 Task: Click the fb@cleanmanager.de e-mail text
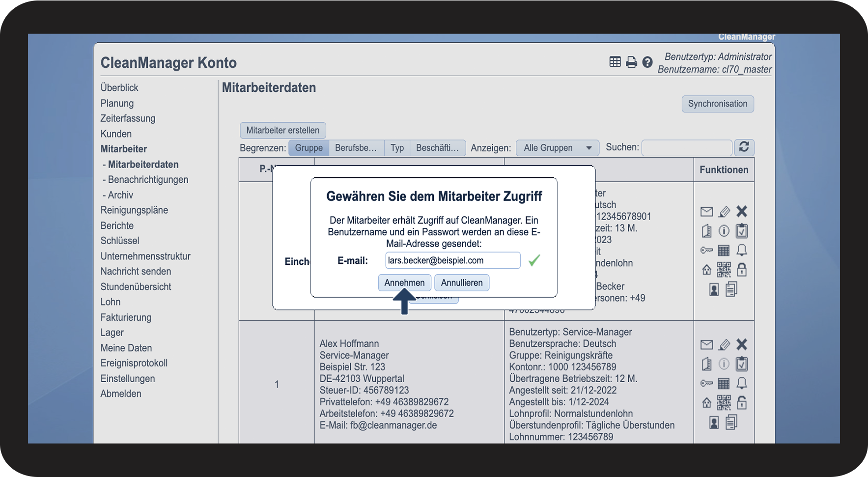click(x=393, y=425)
